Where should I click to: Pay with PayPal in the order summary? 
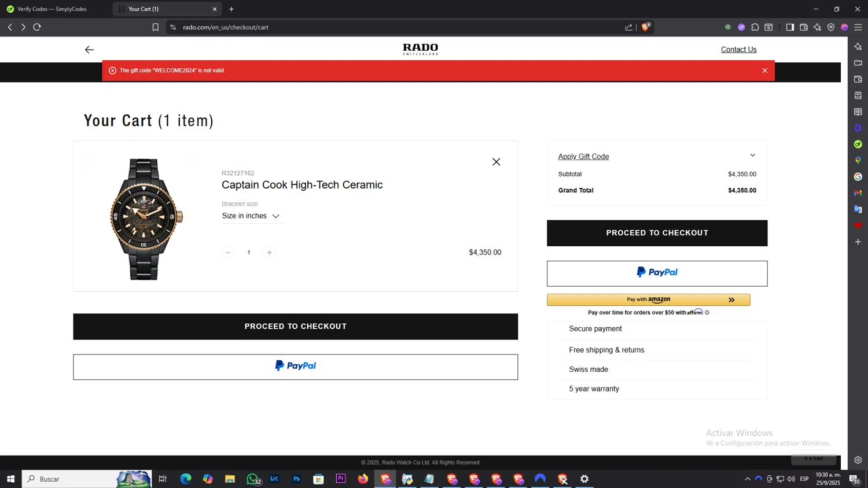(x=657, y=273)
